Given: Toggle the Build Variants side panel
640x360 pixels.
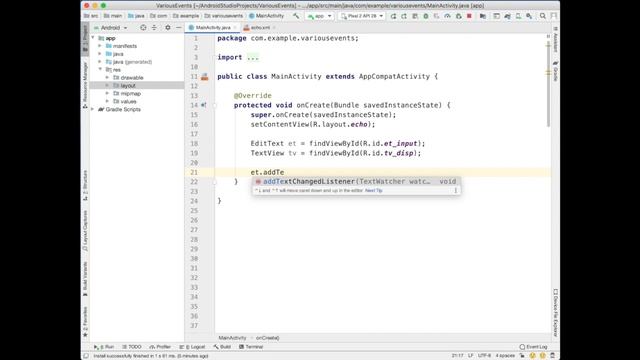Looking at the screenshot, I should click(85, 279).
